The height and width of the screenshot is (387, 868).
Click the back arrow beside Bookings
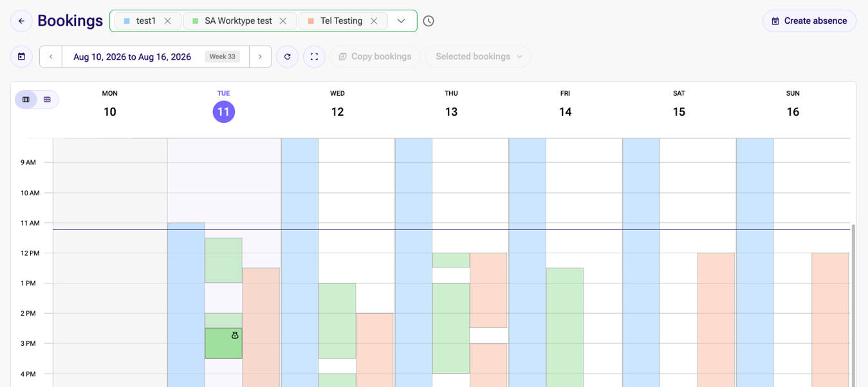click(21, 21)
